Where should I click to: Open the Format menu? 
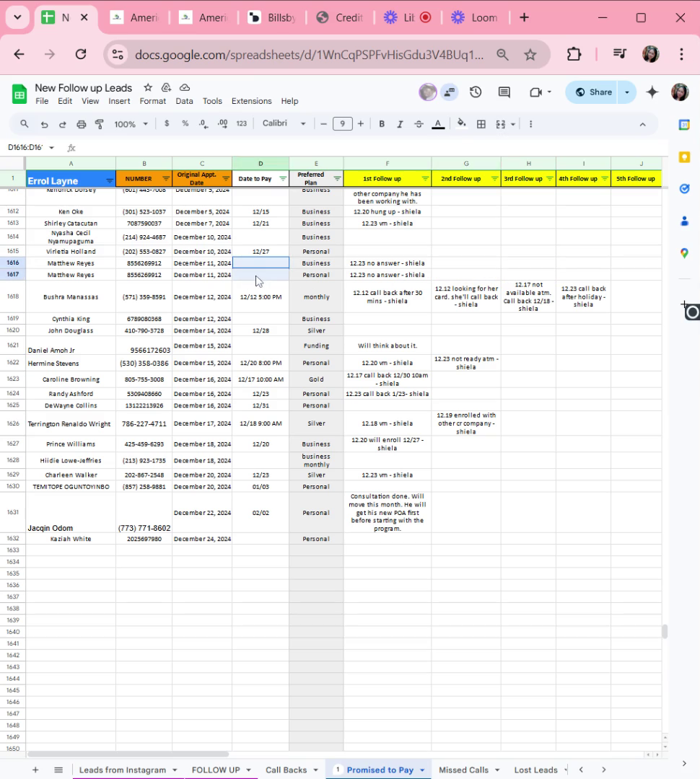[152, 101]
